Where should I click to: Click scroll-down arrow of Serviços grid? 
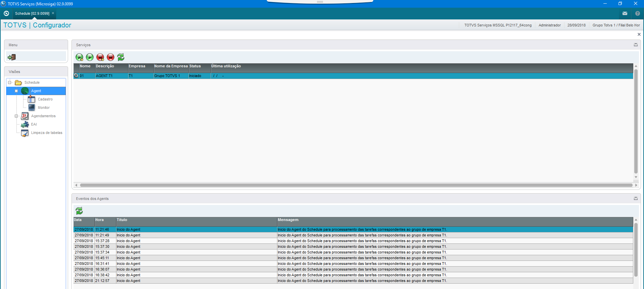pyautogui.click(x=636, y=177)
